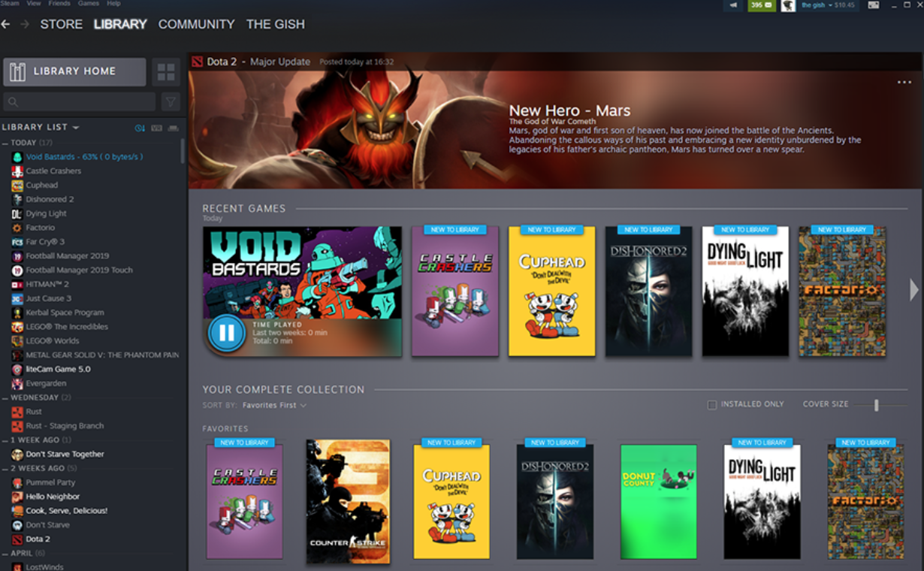Open the STORE tab
The width and height of the screenshot is (924, 571).
(x=62, y=24)
